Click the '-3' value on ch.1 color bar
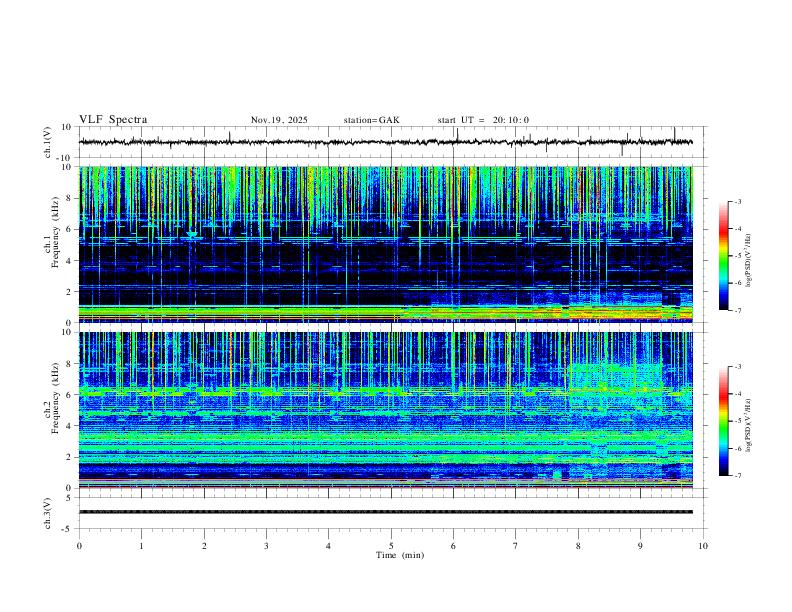 [x=737, y=201]
